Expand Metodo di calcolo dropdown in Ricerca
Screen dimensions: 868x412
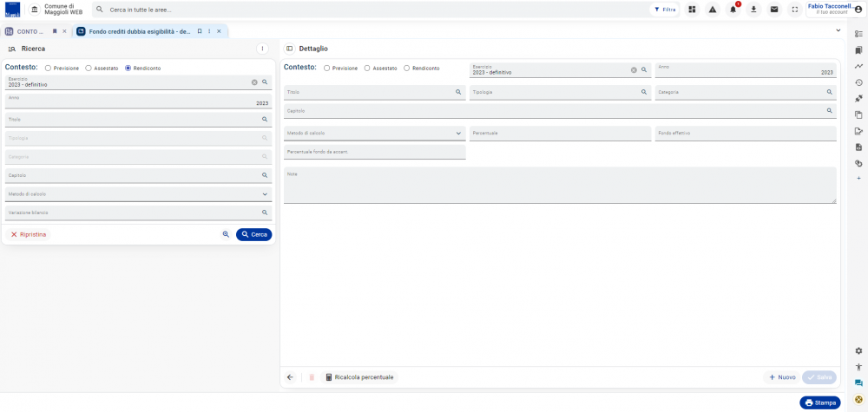[x=265, y=194]
